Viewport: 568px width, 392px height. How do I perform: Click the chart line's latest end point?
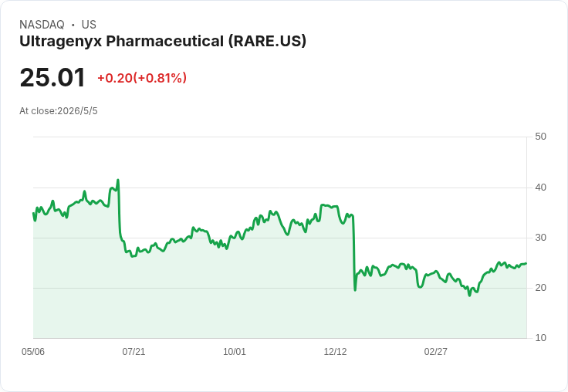(x=526, y=263)
